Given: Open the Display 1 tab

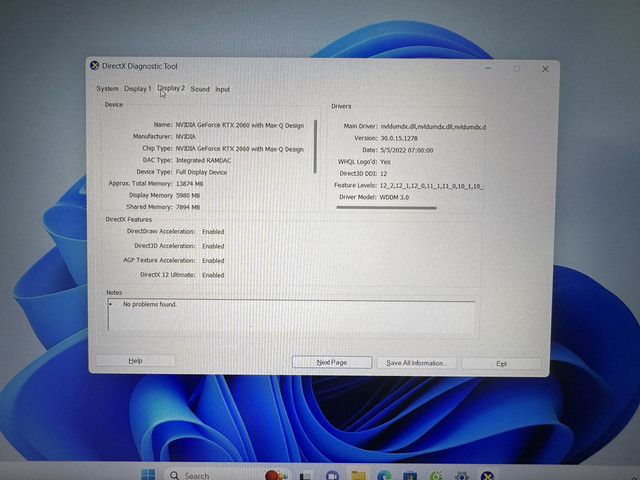Looking at the screenshot, I should point(138,89).
